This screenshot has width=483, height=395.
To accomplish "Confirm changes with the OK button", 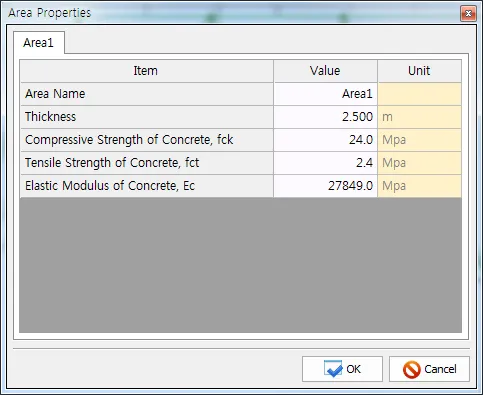I will [342, 369].
